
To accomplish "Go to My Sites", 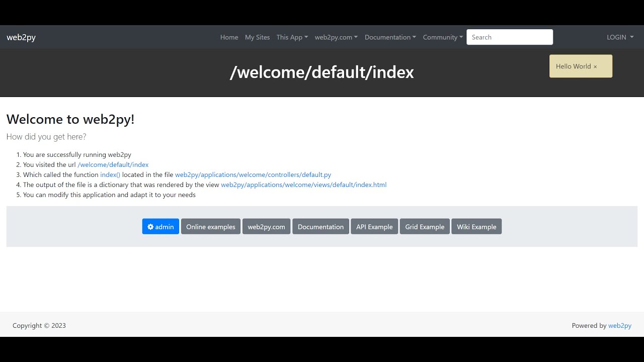I will (x=257, y=37).
